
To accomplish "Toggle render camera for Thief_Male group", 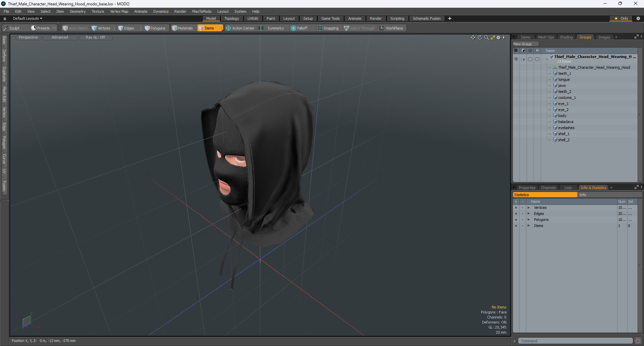I will point(523,59).
